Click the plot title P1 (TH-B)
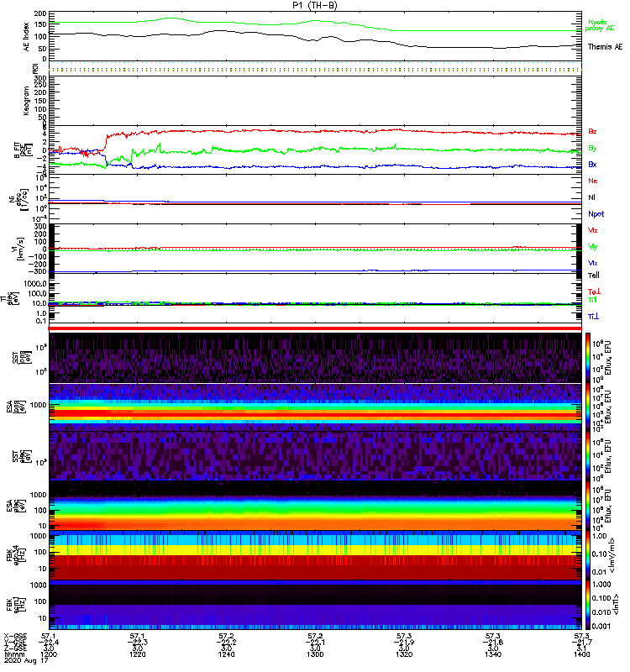The image size is (630, 672). [314, 5]
